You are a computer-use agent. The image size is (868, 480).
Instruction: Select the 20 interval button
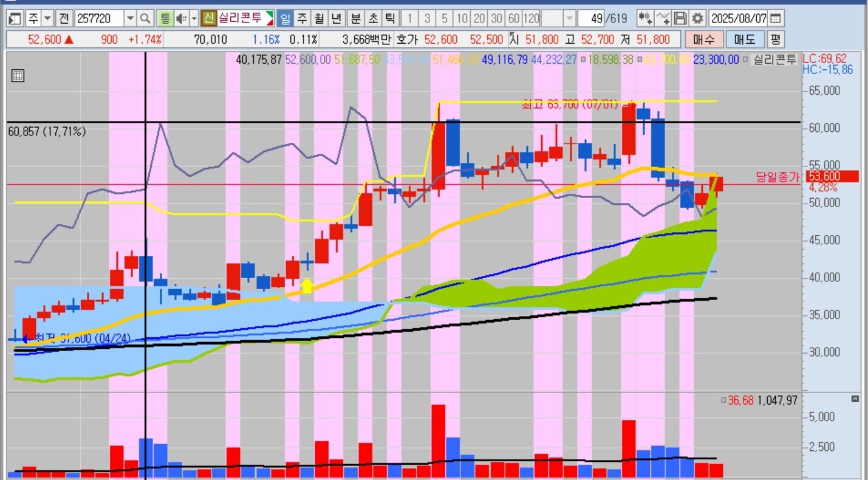pyautogui.click(x=480, y=18)
